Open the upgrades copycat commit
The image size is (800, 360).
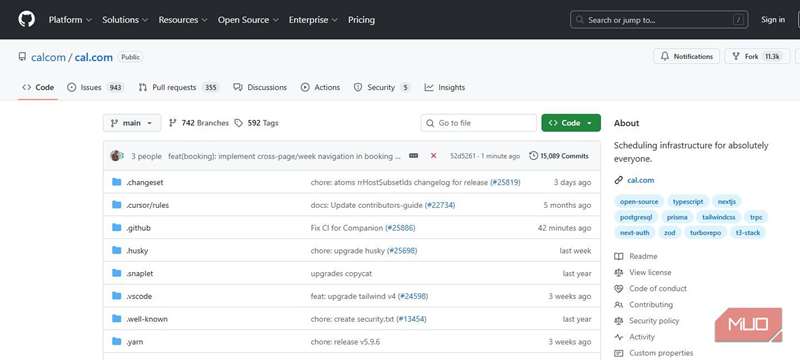pyautogui.click(x=341, y=273)
